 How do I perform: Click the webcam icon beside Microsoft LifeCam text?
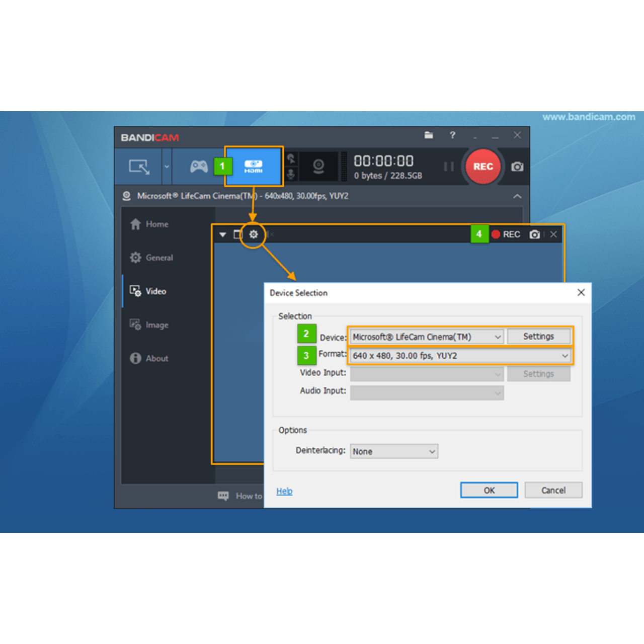[126, 196]
